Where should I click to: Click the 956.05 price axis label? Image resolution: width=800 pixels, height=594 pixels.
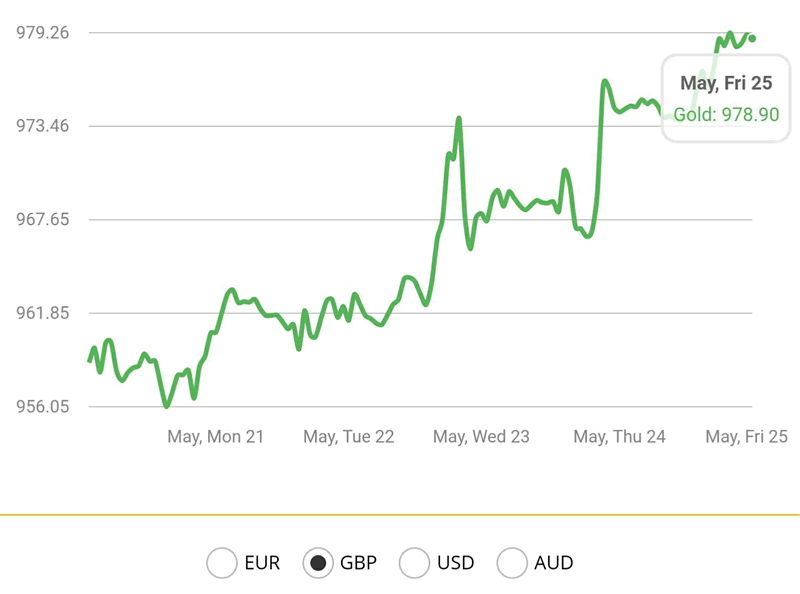42,406
